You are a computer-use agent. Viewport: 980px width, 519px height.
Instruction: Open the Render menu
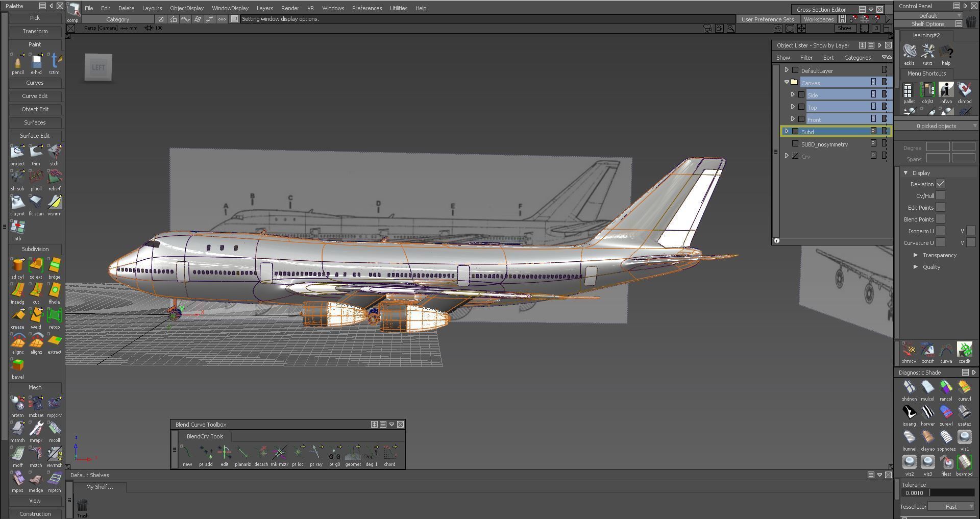(x=290, y=8)
